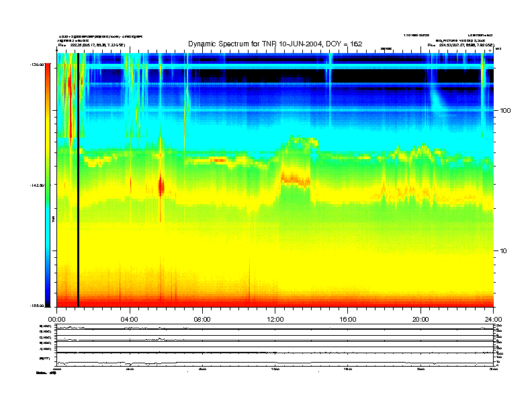Click the 100 frequency axis label

point(505,111)
